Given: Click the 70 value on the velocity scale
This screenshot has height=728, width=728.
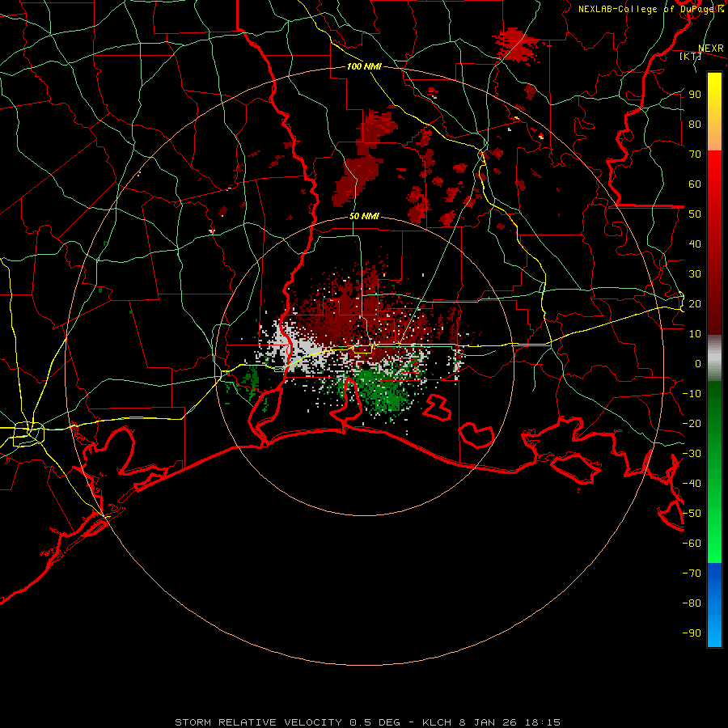Looking at the screenshot, I should point(695,154).
